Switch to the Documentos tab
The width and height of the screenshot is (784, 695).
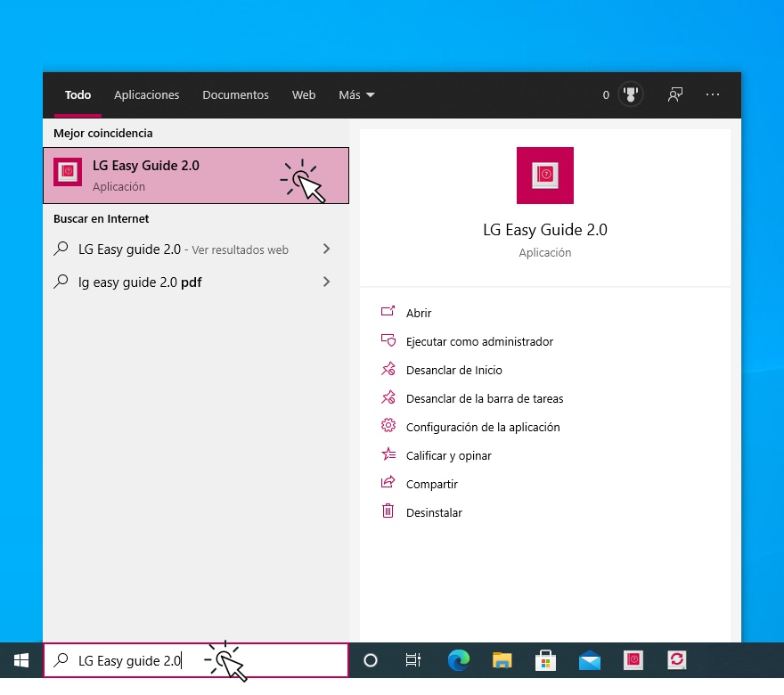(x=235, y=95)
